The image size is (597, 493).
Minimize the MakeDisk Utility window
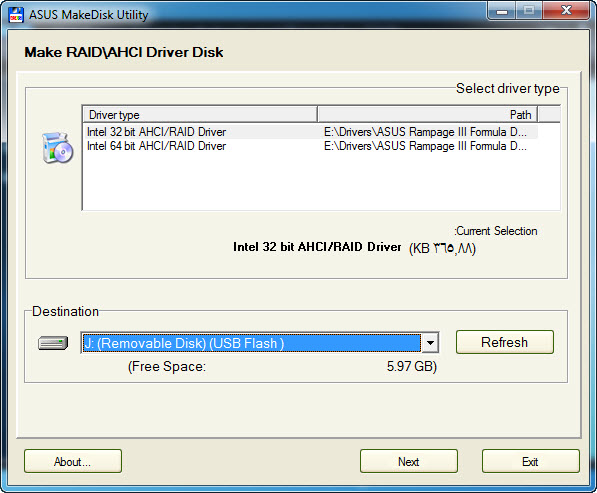[x=501, y=11]
